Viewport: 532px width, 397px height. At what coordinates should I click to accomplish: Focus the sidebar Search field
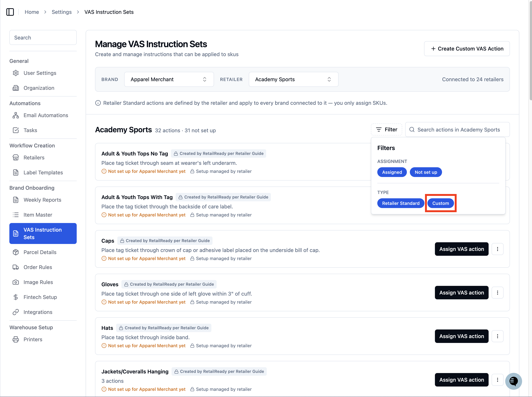43,37
